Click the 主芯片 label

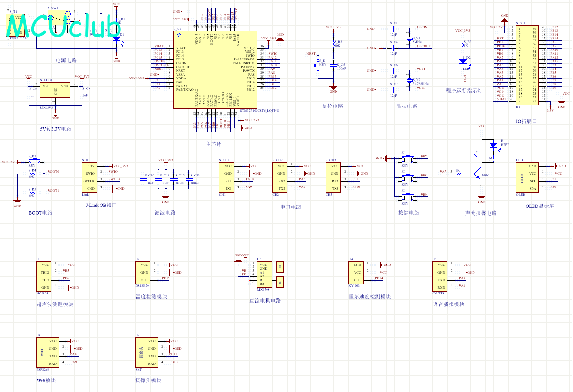(x=214, y=144)
